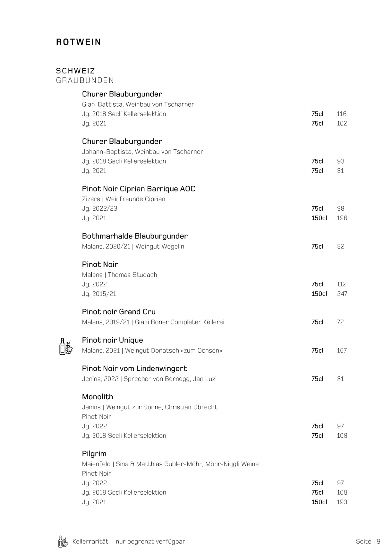The height and width of the screenshot is (555, 392).
Task: Click the bottle icon in the footer legend
Action: coord(63,542)
